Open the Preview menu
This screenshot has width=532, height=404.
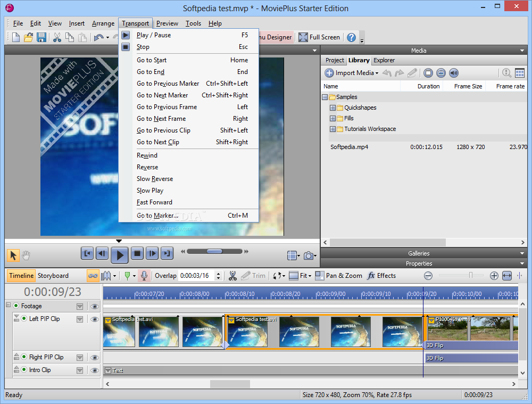pyautogui.click(x=167, y=23)
